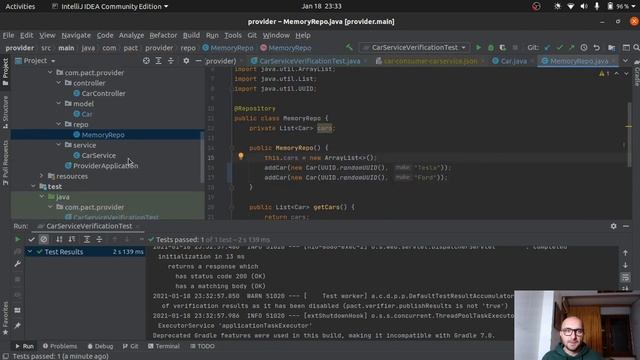Minimize the Run tool window
The height and width of the screenshot is (360, 640).
[x=626, y=226]
